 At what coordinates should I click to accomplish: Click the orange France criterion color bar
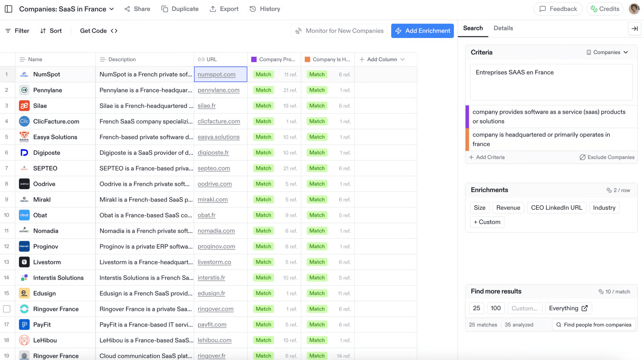click(x=467, y=139)
